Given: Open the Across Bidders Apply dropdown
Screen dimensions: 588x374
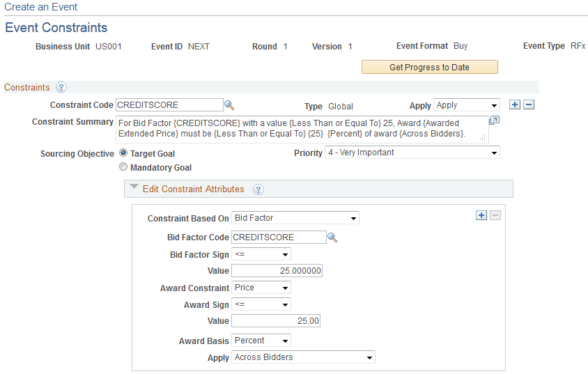Looking at the screenshot, I should 303,357.
